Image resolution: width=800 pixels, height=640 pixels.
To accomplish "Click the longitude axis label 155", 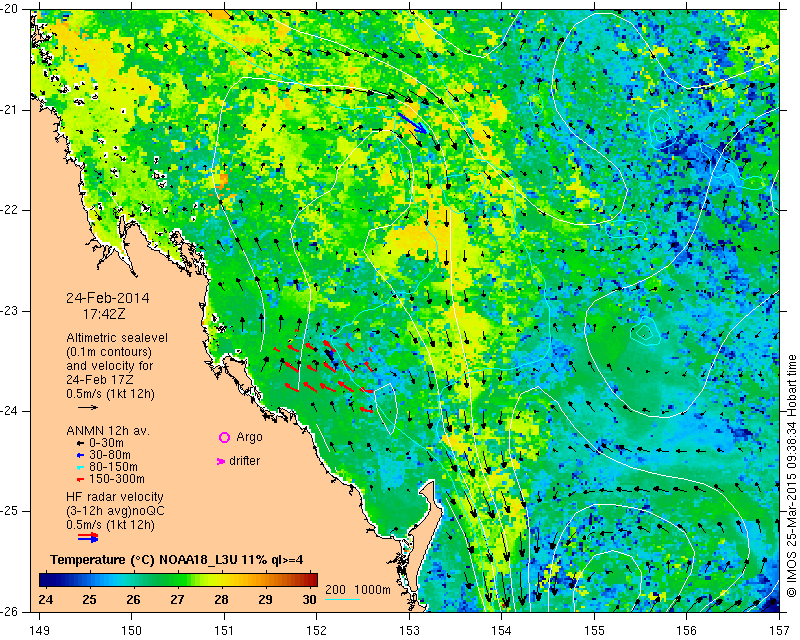I will pos(594,631).
